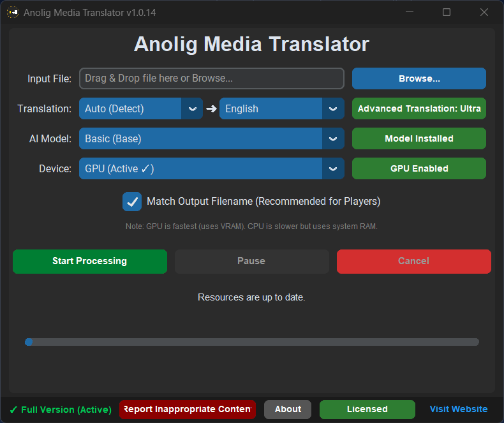The height and width of the screenshot is (423, 504).
Task: Click the Full Version (Active) status label
Action: tap(61, 410)
